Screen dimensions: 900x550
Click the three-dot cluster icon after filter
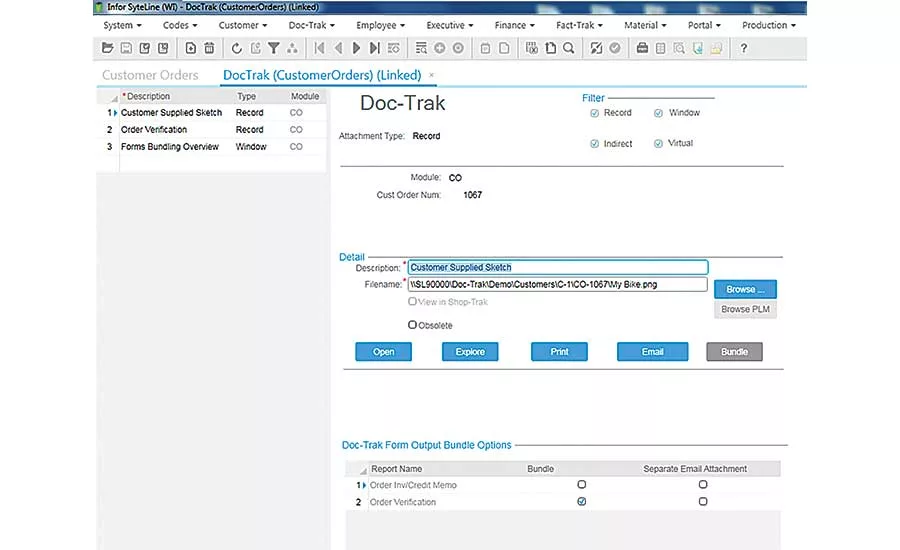pyautogui.click(x=292, y=48)
